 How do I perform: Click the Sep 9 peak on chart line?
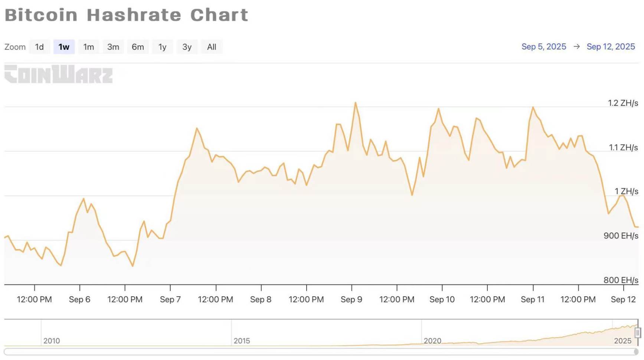coord(355,103)
